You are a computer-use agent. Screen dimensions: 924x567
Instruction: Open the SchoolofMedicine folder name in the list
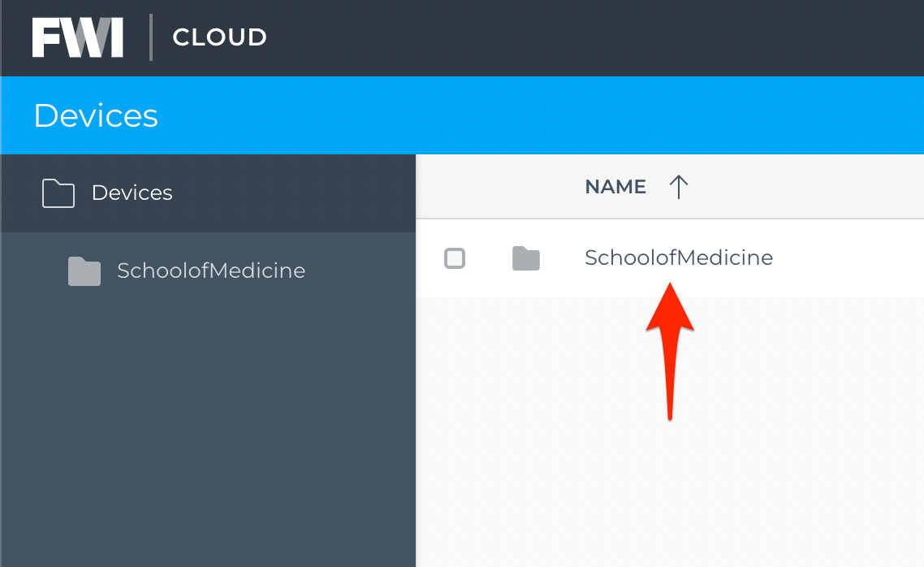coord(678,258)
